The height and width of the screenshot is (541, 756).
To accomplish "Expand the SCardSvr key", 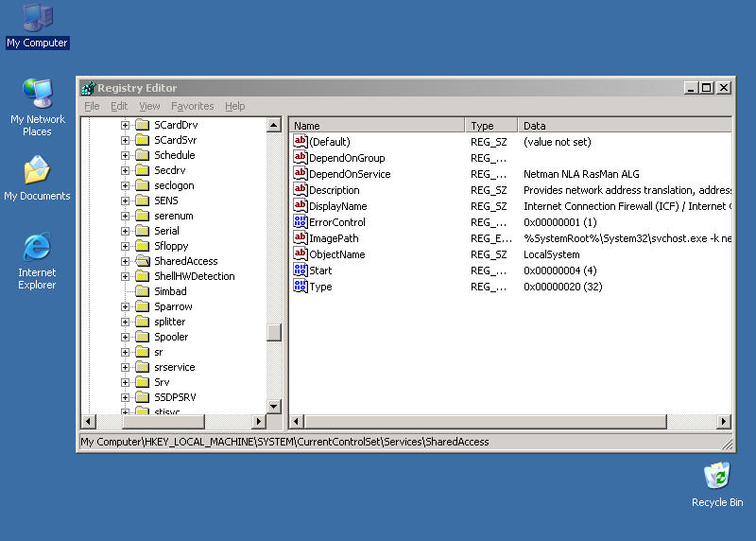I will (x=125, y=140).
